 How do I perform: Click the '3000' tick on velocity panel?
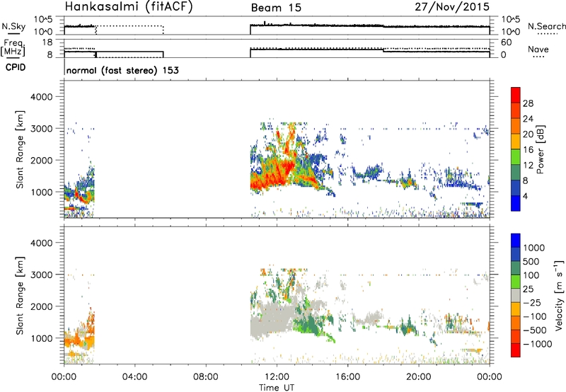(x=42, y=275)
